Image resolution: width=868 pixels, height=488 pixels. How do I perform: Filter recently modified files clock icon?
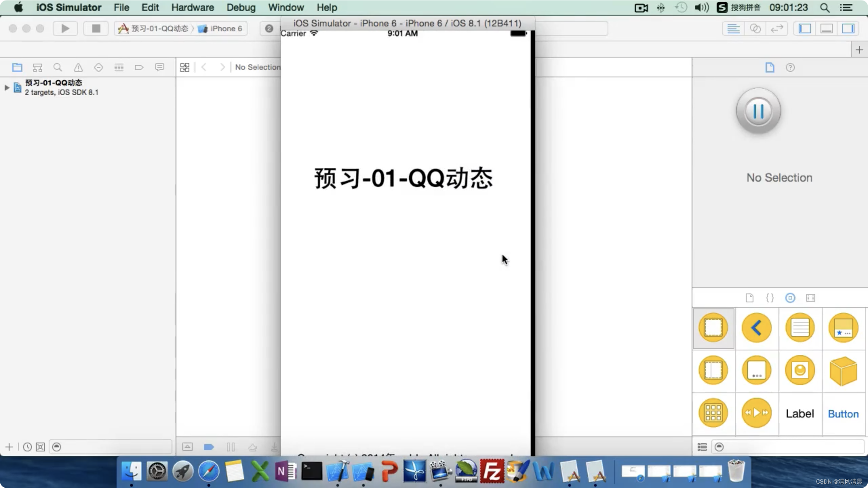point(27,447)
